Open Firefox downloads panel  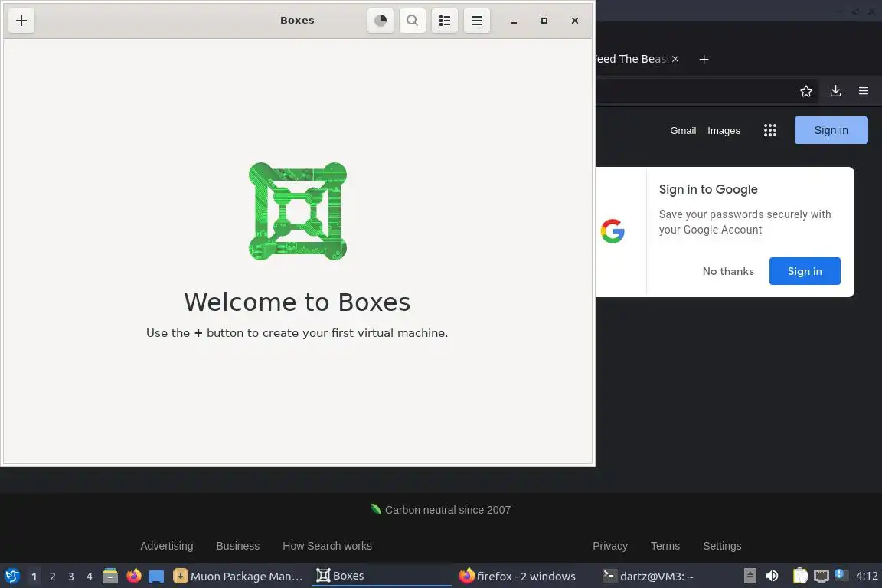835,91
